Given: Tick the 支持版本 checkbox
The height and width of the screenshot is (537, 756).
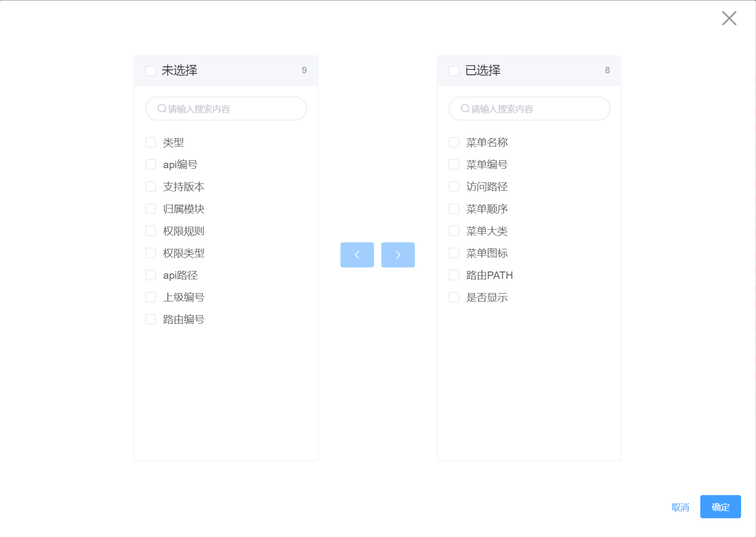Looking at the screenshot, I should point(151,187).
